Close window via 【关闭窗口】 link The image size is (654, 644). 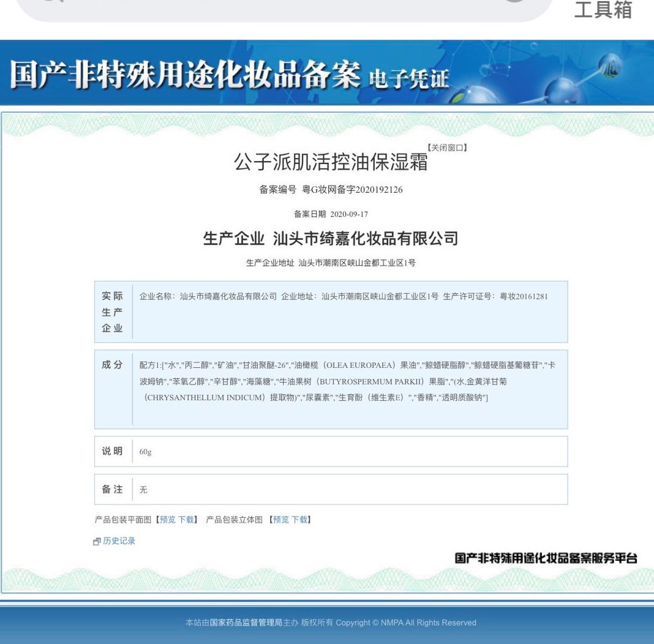[446, 148]
